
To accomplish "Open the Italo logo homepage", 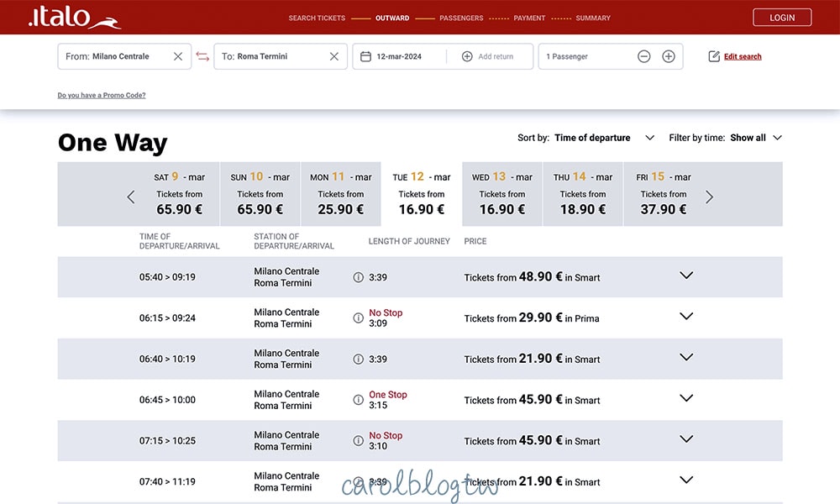I will 75,17.
